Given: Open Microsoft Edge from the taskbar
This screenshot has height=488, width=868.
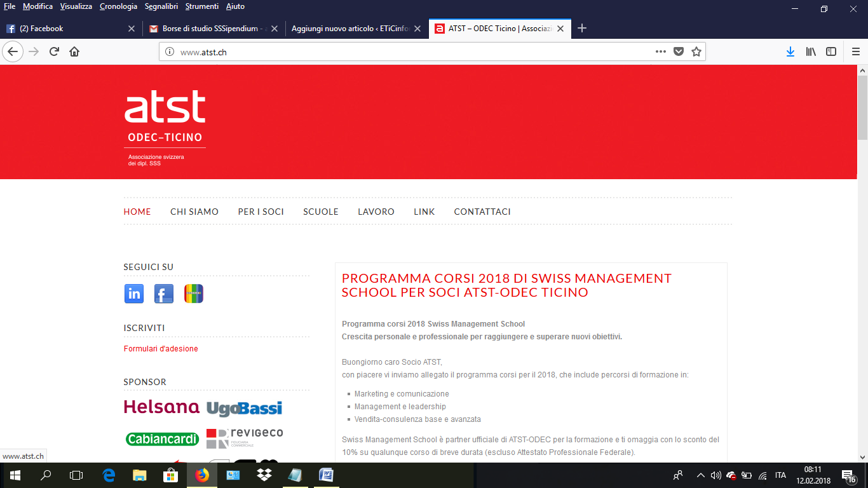Looking at the screenshot, I should [109, 475].
